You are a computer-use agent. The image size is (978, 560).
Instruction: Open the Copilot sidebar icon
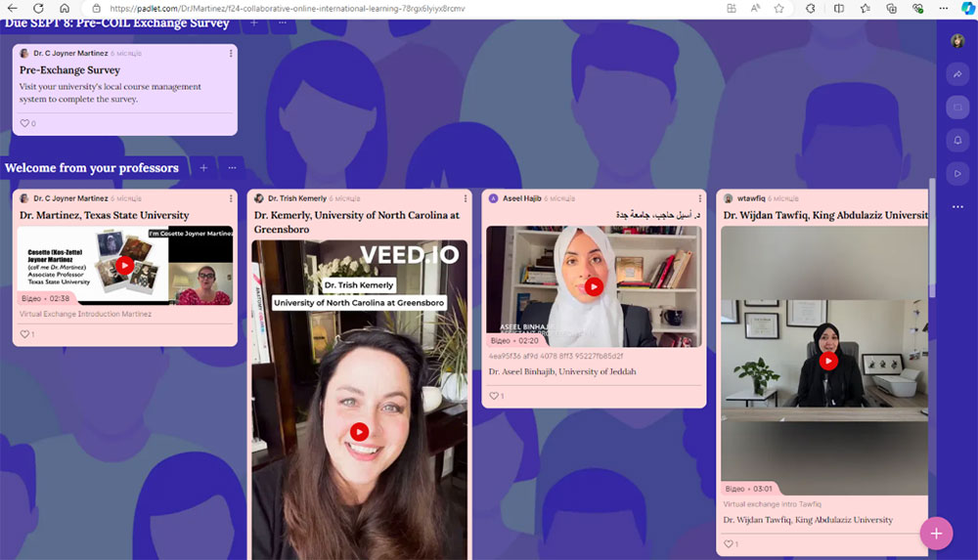pyautogui.click(x=967, y=8)
